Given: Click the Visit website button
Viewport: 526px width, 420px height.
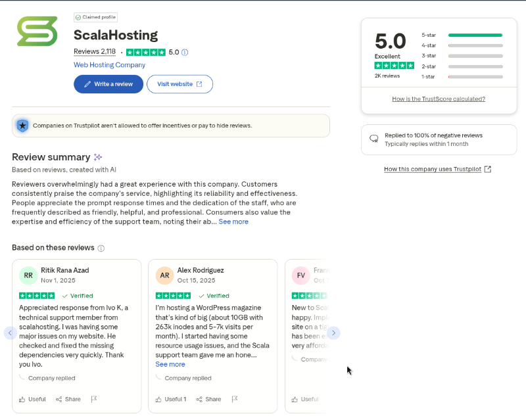Looking at the screenshot, I should click(179, 84).
